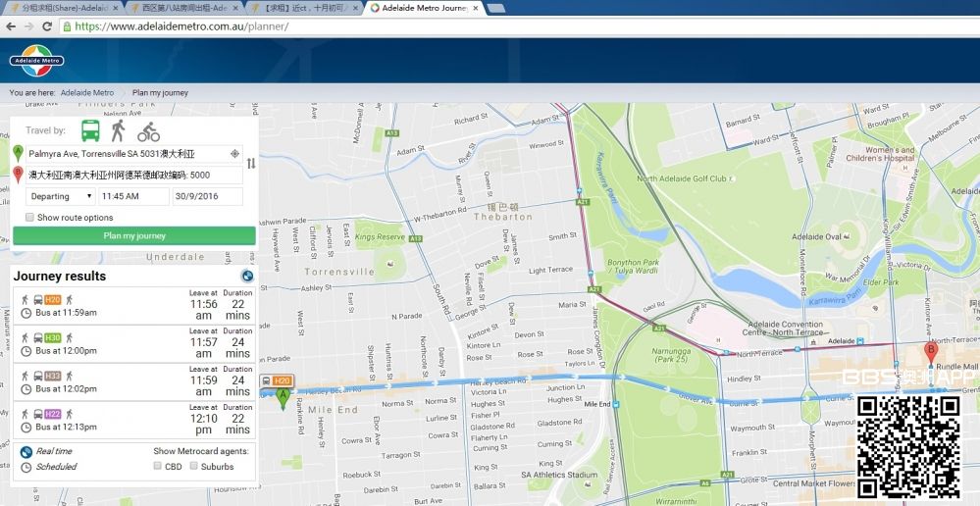Check the Suburbs Metrocard agents box
The image size is (980, 506).
click(x=194, y=467)
